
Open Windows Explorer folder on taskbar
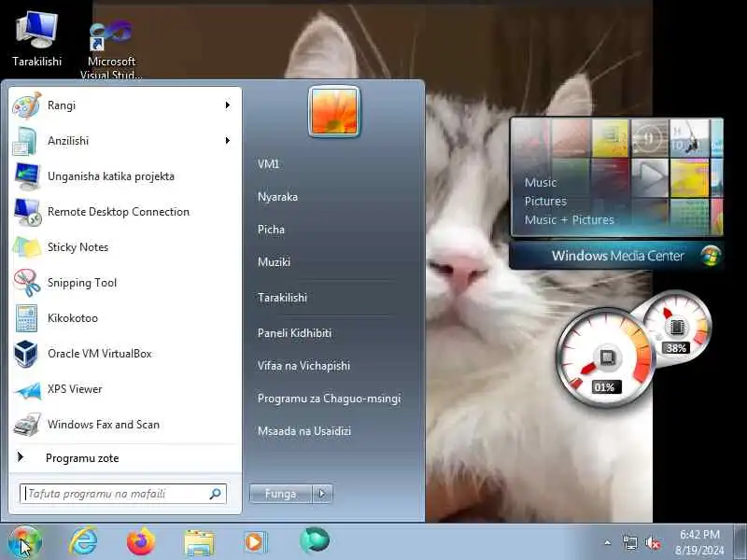tap(199, 542)
